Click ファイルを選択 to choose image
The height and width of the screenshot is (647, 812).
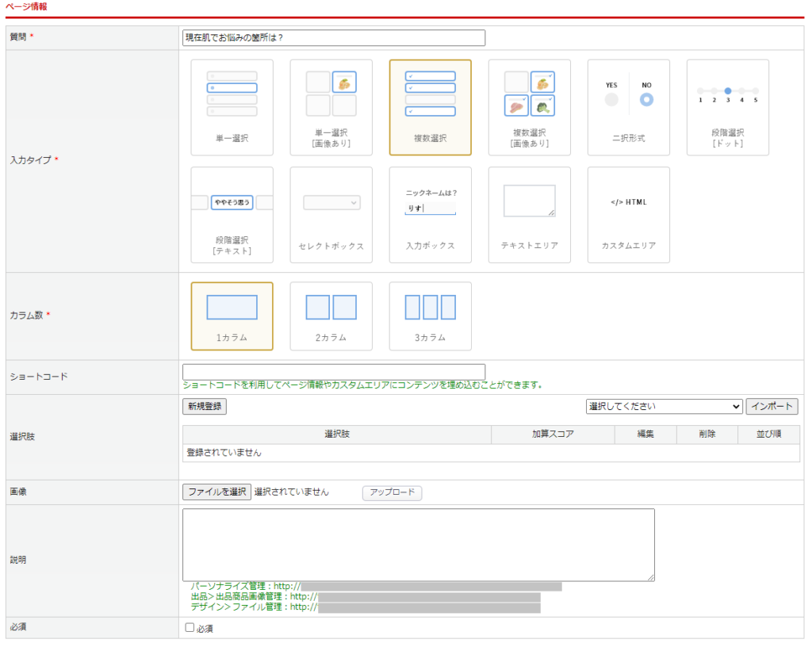[x=217, y=492]
